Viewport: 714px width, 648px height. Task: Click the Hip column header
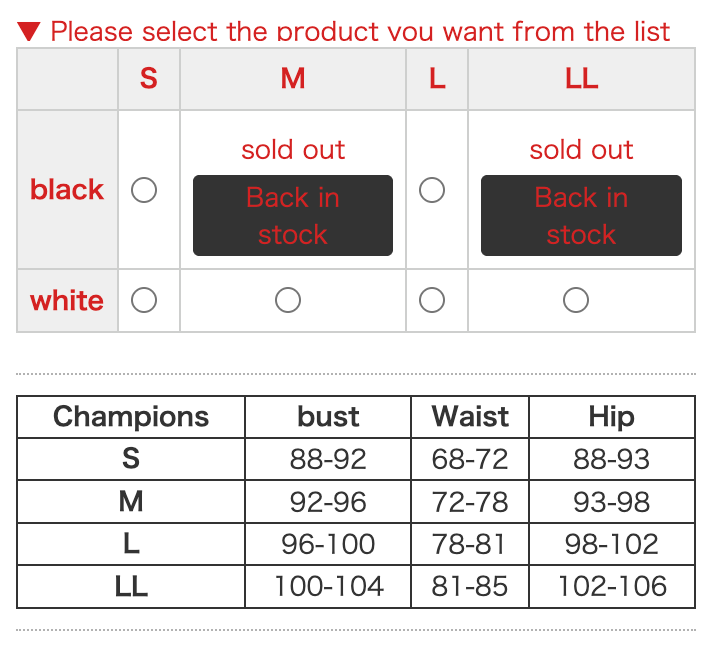(611, 416)
